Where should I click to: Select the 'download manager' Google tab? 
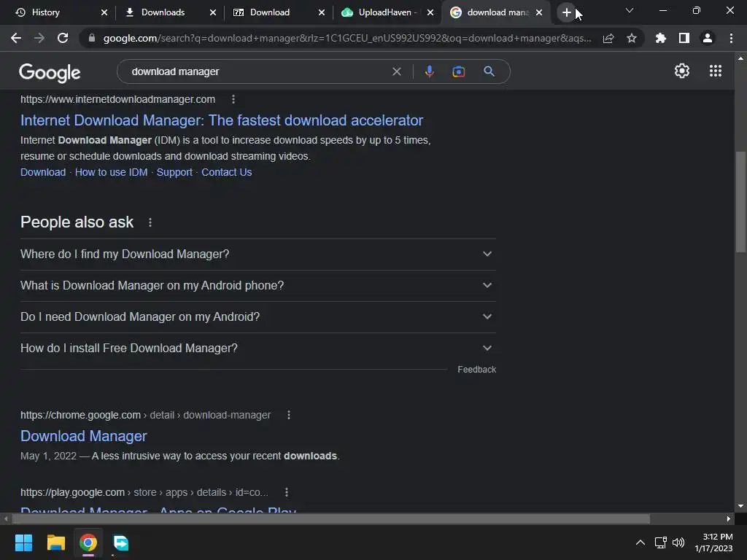tap(495, 12)
